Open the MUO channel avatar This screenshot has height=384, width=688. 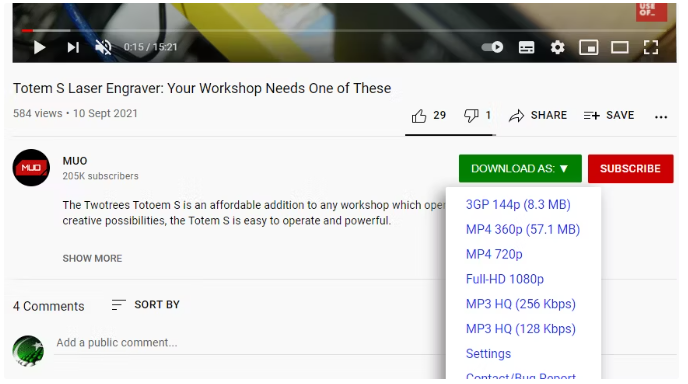tap(31, 168)
